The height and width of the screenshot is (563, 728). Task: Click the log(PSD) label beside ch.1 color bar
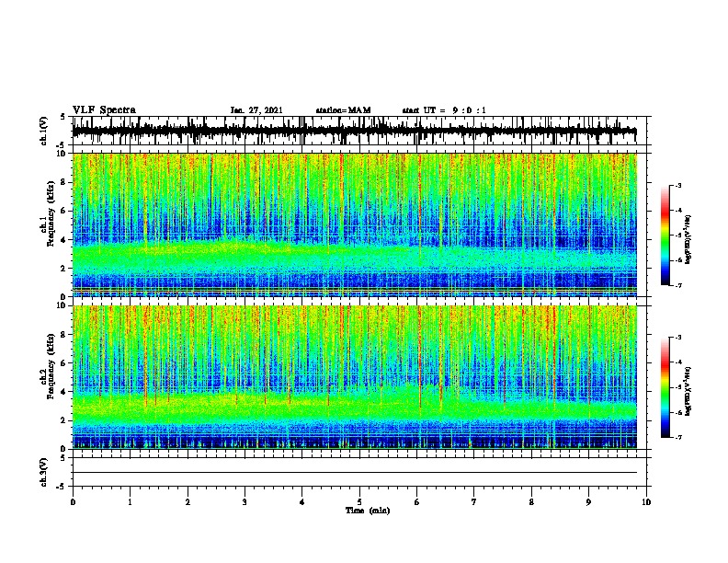[x=688, y=239]
